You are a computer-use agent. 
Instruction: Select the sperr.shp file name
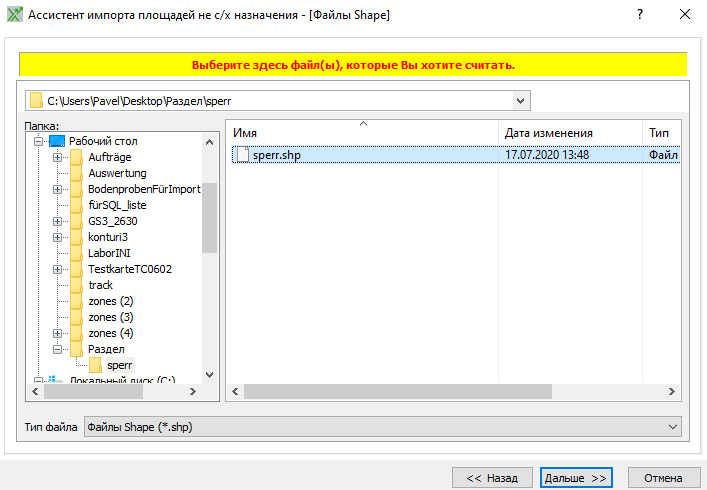pyautogui.click(x=276, y=155)
